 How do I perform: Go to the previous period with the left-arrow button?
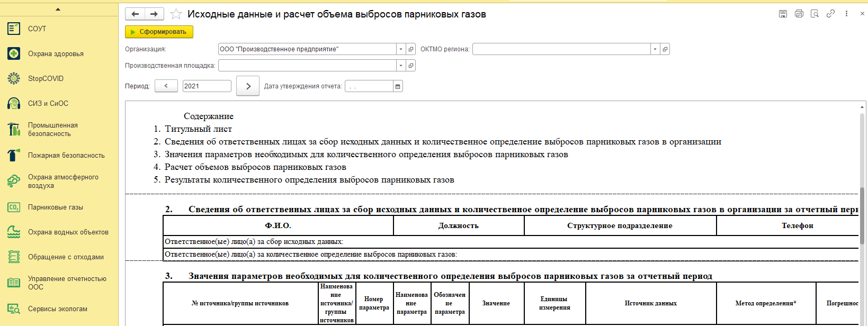[166, 86]
